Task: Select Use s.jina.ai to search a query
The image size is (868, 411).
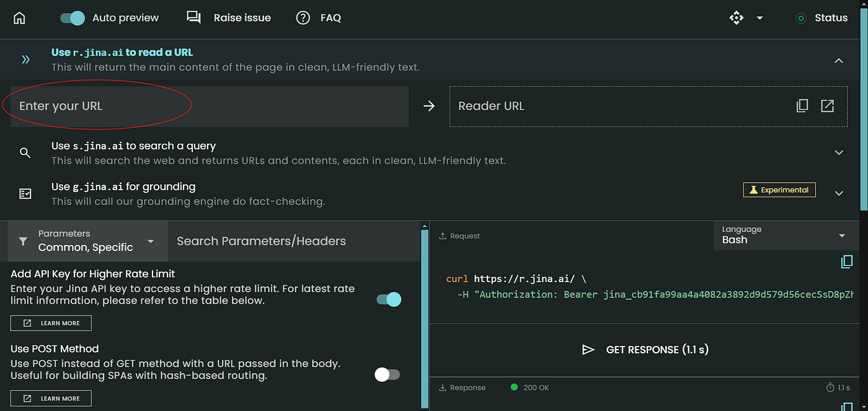Action: coord(133,146)
